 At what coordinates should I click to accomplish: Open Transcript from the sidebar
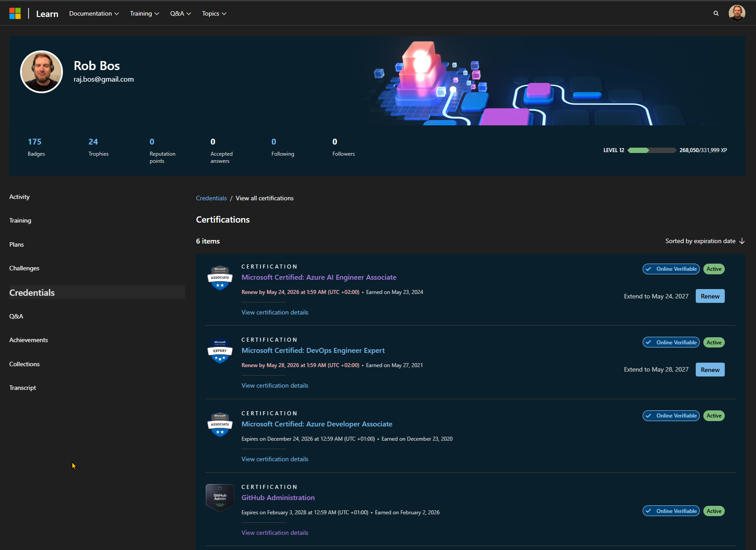click(x=23, y=388)
